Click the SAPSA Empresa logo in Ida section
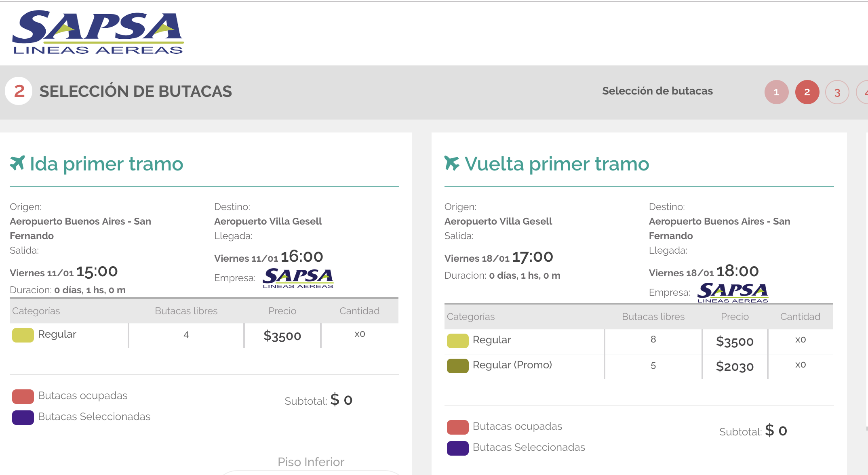The width and height of the screenshot is (868, 475). point(298,278)
